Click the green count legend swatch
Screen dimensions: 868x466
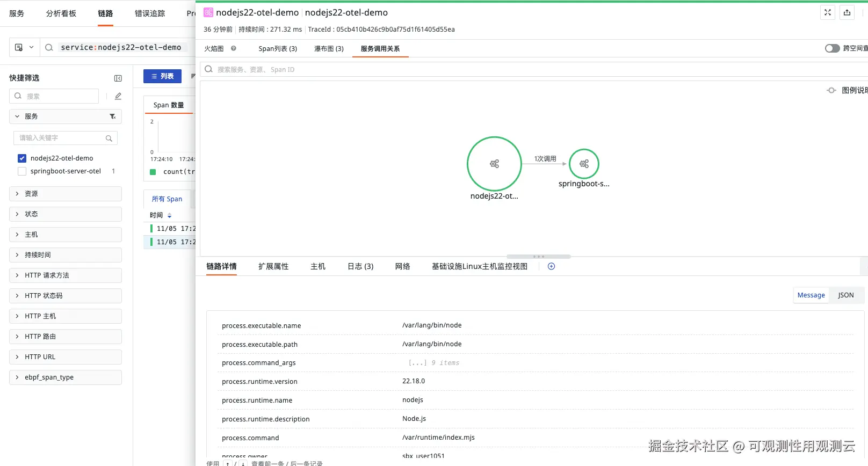point(153,172)
